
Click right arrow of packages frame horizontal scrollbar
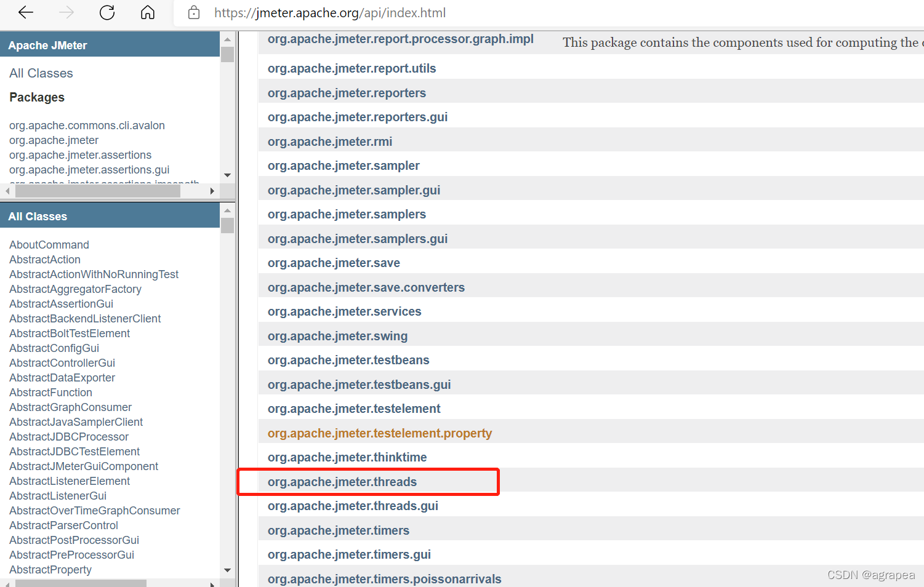tap(212, 191)
